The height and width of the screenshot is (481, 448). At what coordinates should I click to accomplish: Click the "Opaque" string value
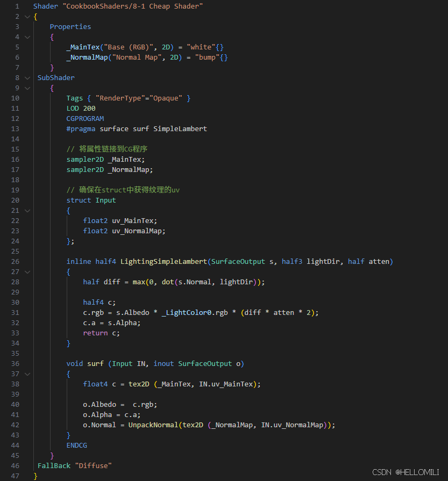(166, 98)
